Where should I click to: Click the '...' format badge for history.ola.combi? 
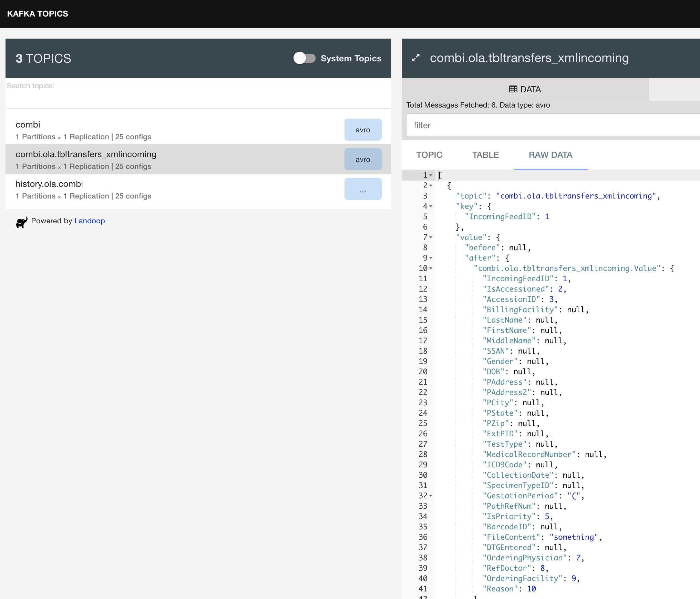coord(363,189)
